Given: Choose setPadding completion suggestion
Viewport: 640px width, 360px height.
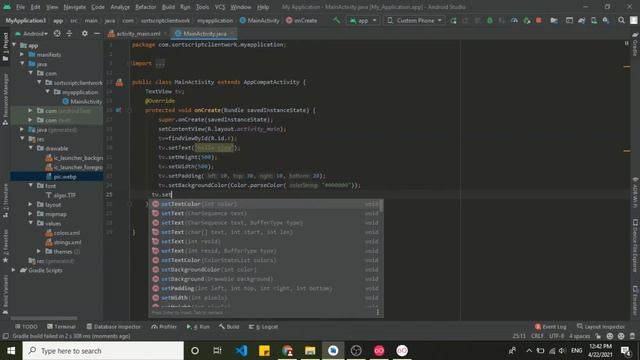Looking at the screenshot, I should [265, 288].
